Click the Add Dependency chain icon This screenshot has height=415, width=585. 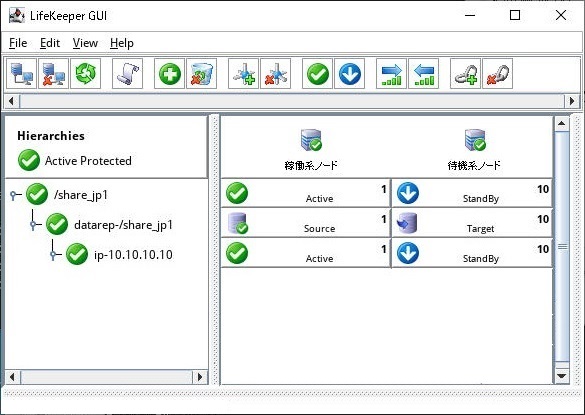point(465,74)
